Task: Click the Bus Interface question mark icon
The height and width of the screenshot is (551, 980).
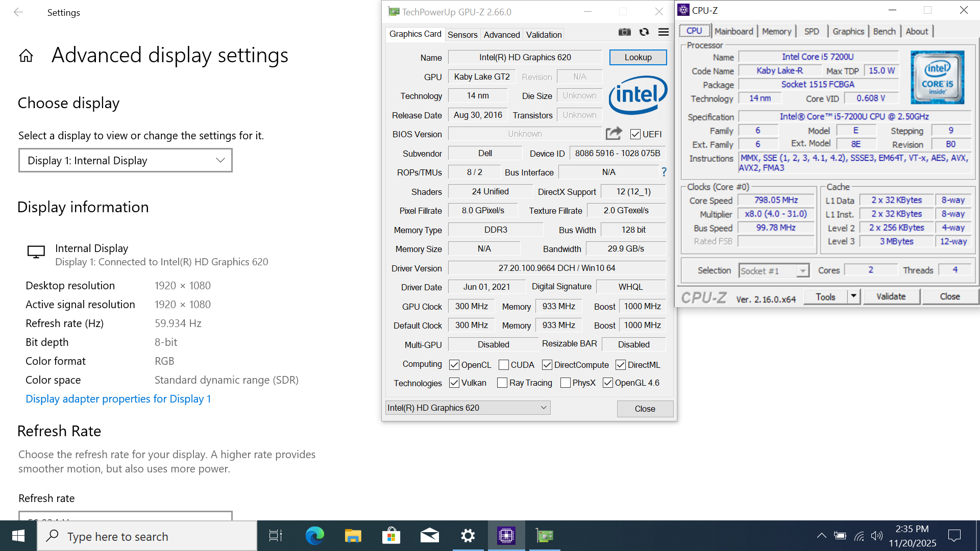Action: pos(664,172)
